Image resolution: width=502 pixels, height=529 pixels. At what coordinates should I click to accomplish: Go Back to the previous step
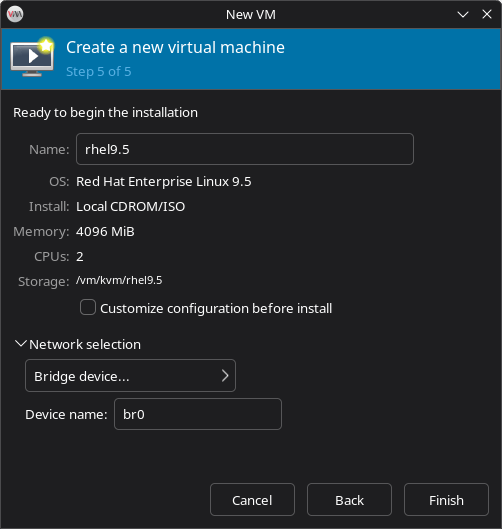[x=350, y=500]
